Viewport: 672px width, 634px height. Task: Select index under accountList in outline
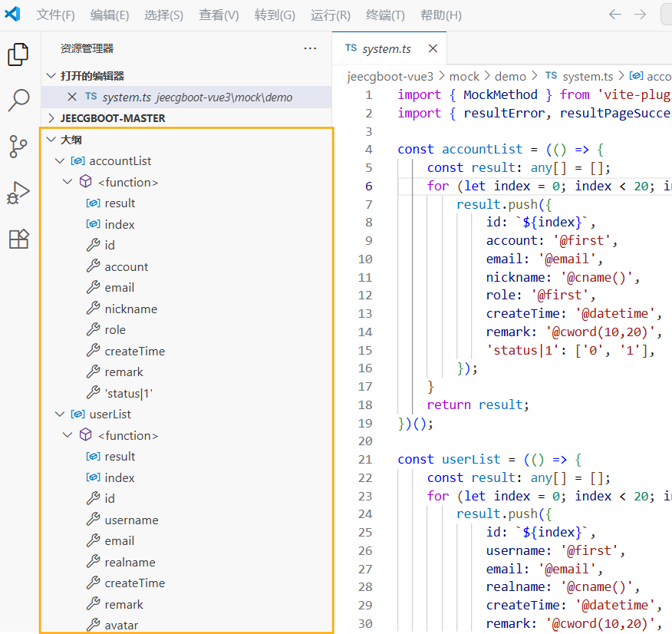click(187, 224)
